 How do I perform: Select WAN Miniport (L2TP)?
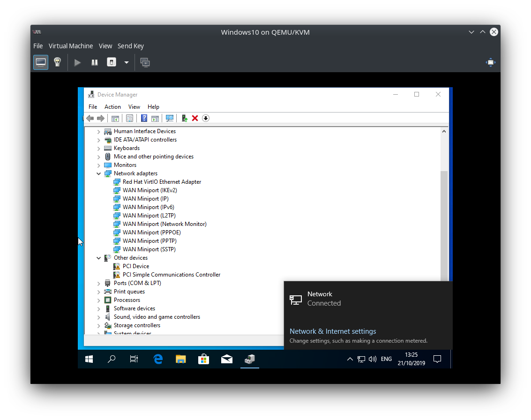(x=149, y=216)
